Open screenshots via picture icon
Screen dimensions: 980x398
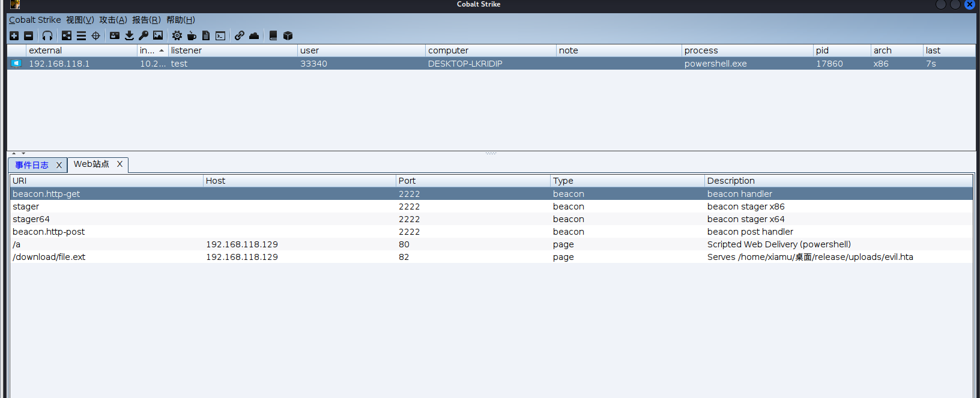tap(158, 36)
